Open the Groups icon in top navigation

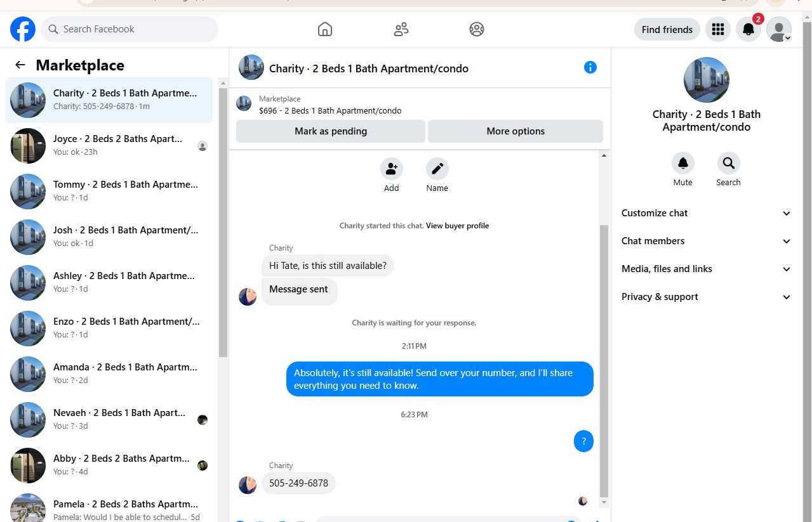pos(477,29)
